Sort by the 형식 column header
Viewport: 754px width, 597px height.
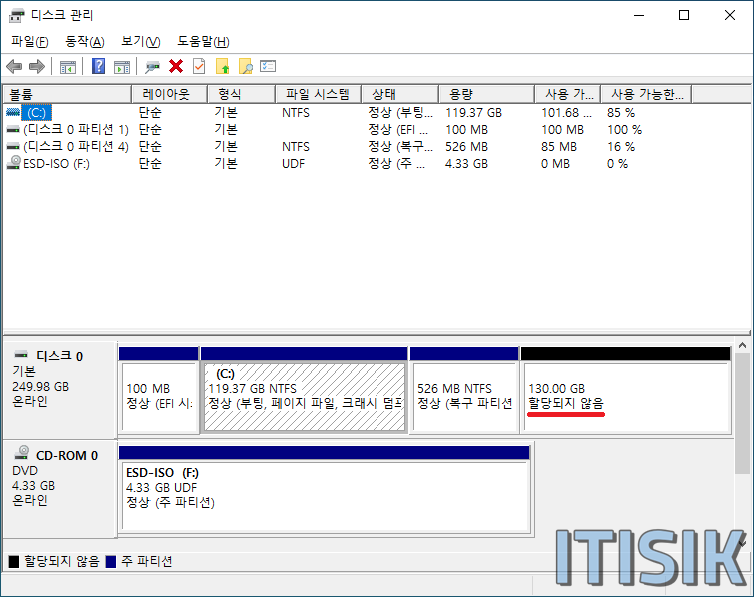[241, 94]
